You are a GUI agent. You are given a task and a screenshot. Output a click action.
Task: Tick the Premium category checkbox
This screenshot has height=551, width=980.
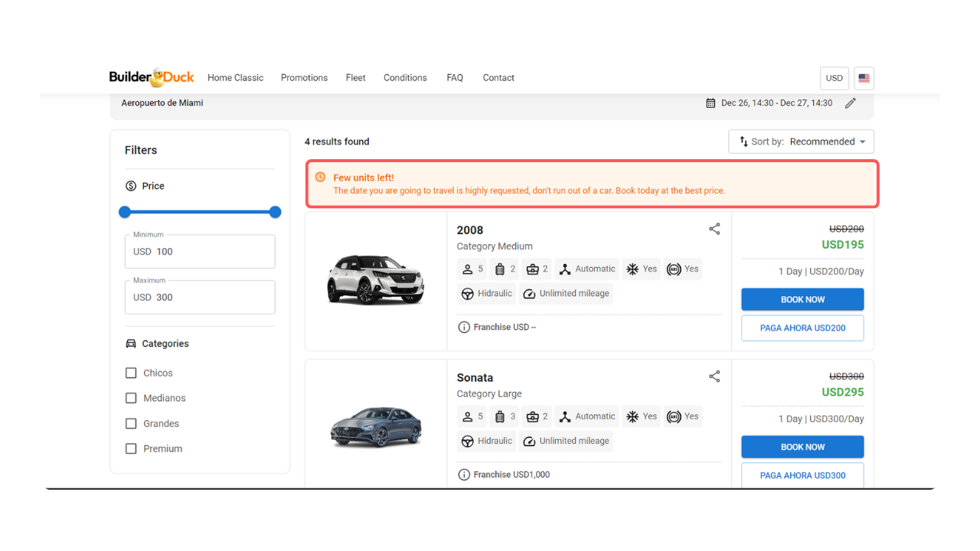click(x=131, y=448)
